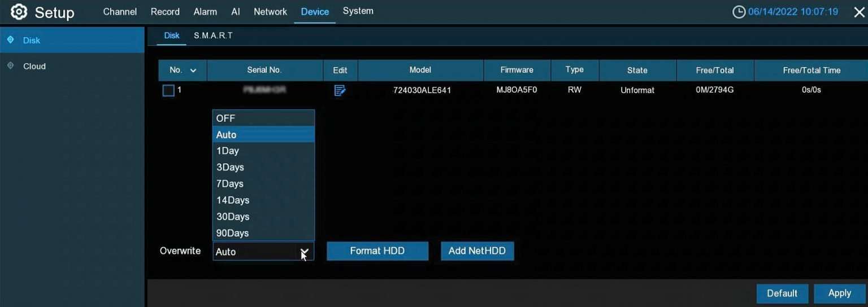Open the Edit icon for disk 1

pyautogui.click(x=340, y=90)
